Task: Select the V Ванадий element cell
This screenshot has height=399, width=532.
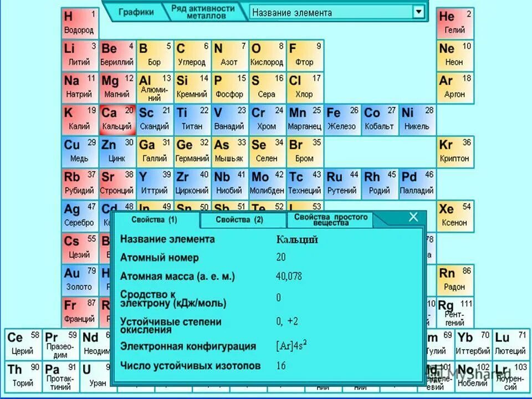Action: point(230,120)
